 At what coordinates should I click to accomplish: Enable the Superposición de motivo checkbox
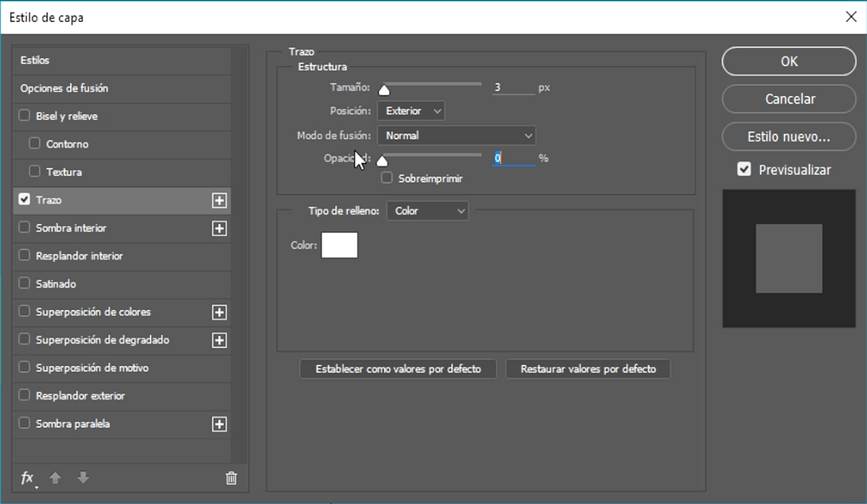pyautogui.click(x=24, y=367)
